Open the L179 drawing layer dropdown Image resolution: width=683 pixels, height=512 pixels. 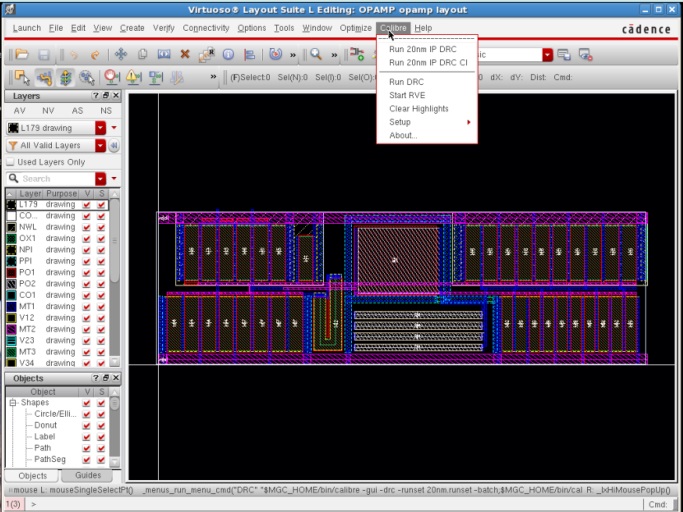pyautogui.click(x=100, y=128)
